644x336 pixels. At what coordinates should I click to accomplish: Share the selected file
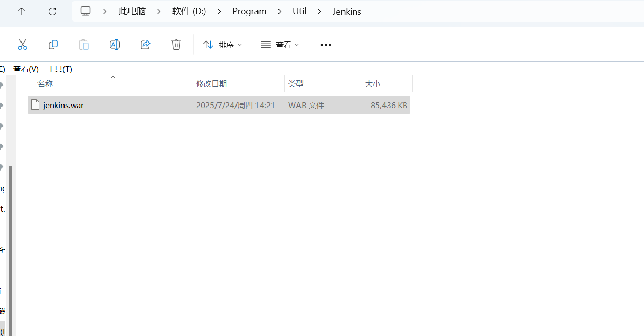(x=145, y=45)
